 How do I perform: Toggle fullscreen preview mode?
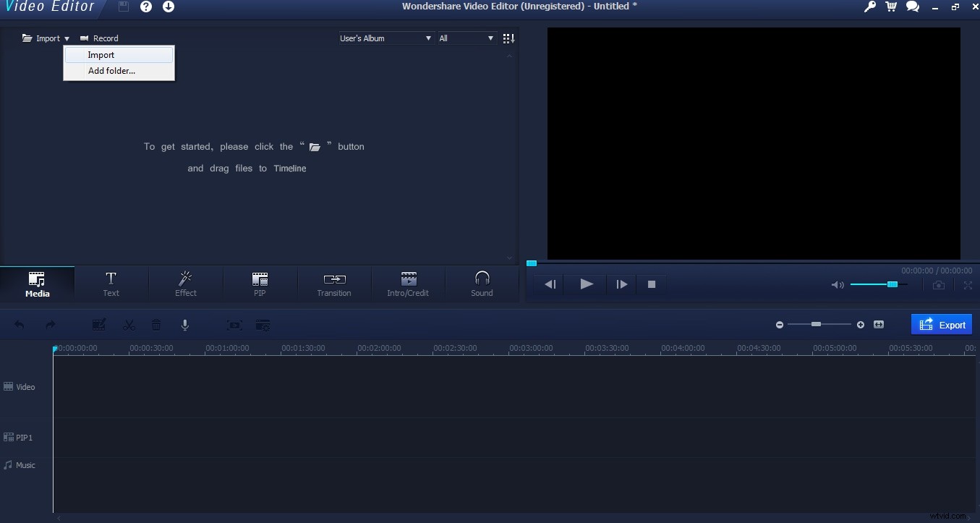[968, 285]
